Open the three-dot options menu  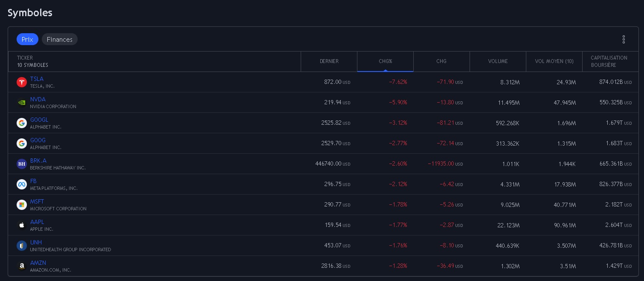click(624, 40)
